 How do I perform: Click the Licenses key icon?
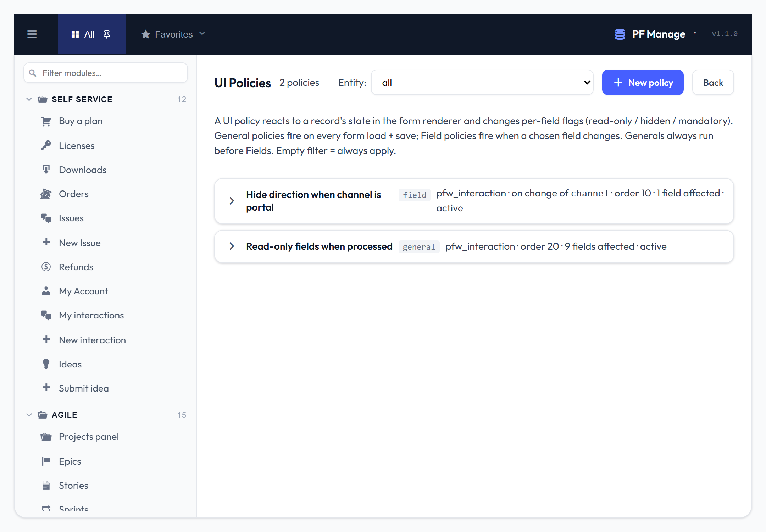point(46,145)
